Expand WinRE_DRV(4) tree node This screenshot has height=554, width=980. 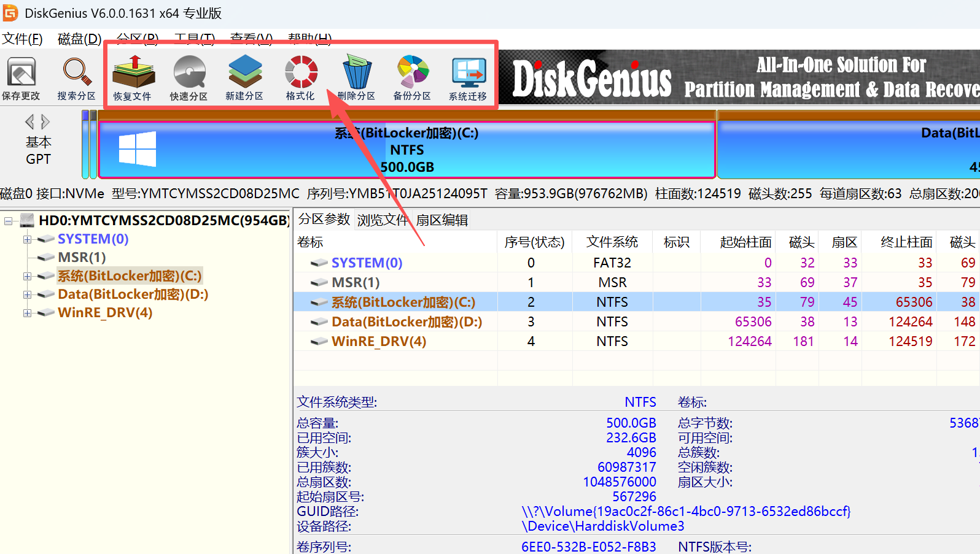click(27, 313)
